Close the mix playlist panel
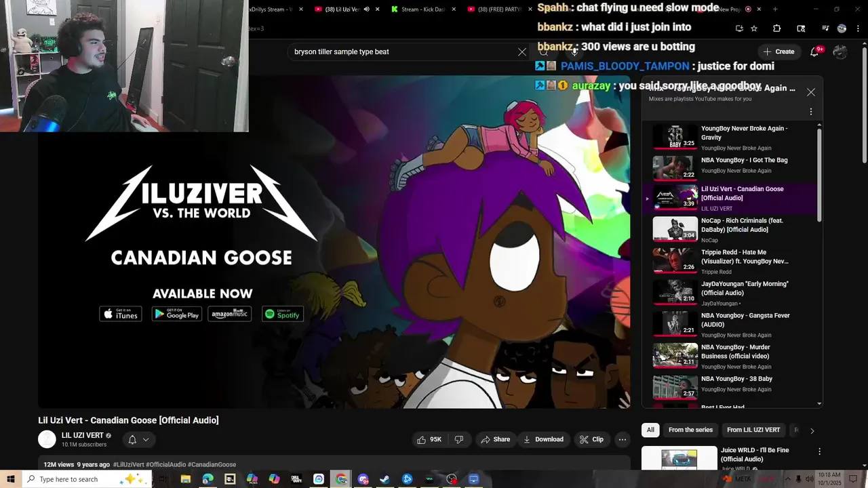Viewport: 868px width, 488px height. [x=810, y=92]
